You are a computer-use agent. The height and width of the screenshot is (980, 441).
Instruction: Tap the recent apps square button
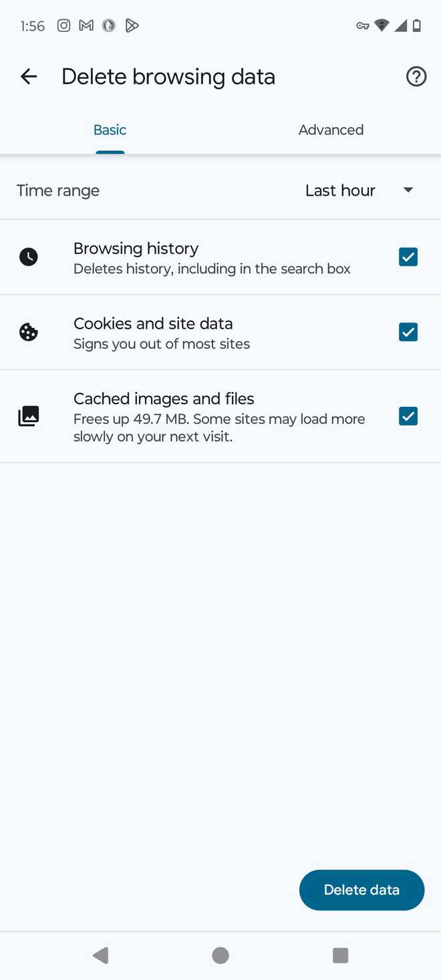341,955
